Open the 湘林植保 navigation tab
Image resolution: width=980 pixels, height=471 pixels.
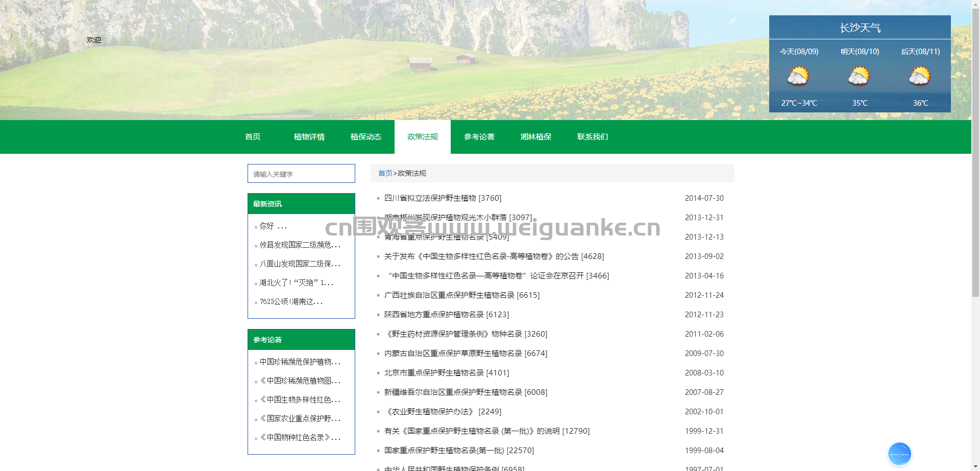pyautogui.click(x=536, y=136)
